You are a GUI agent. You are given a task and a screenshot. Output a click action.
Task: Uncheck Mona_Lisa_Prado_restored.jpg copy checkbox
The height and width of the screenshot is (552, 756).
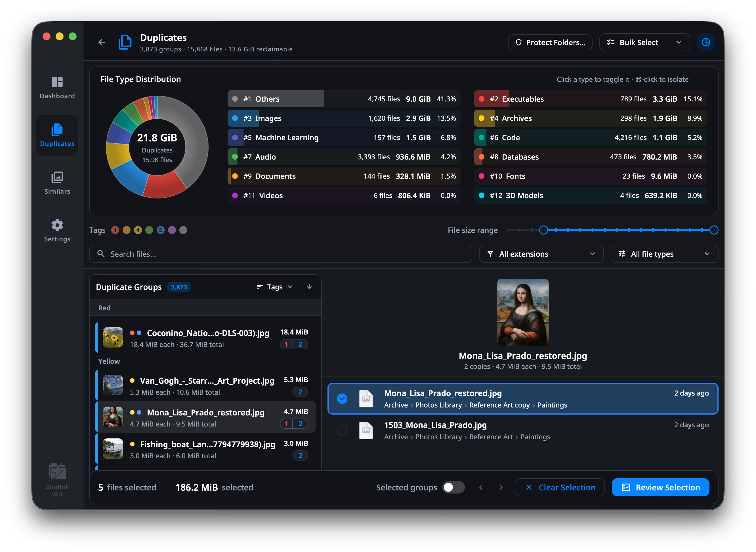(342, 399)
